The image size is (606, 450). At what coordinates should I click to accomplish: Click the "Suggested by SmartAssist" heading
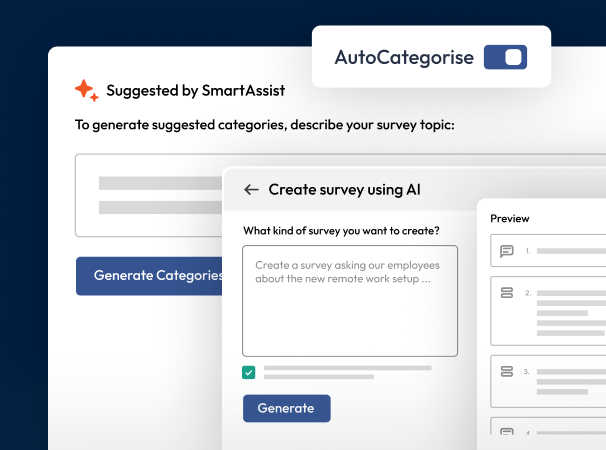click(x=196, y=91)
